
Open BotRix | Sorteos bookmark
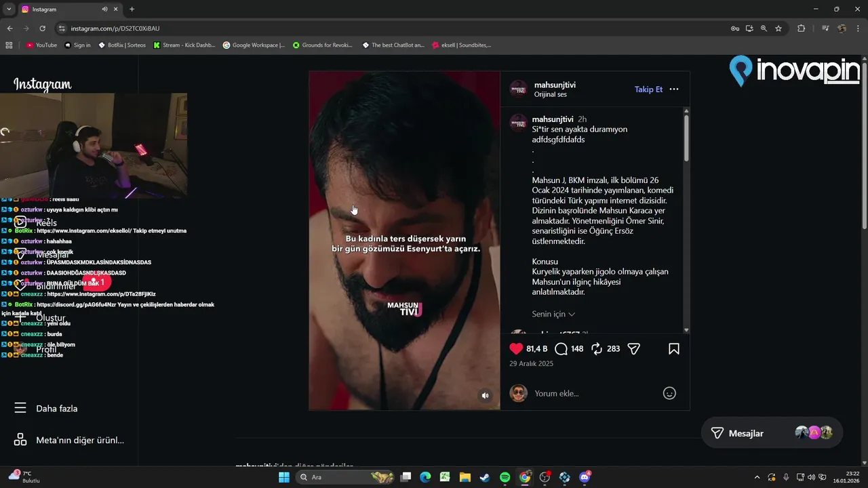click(x=122, y=45)
